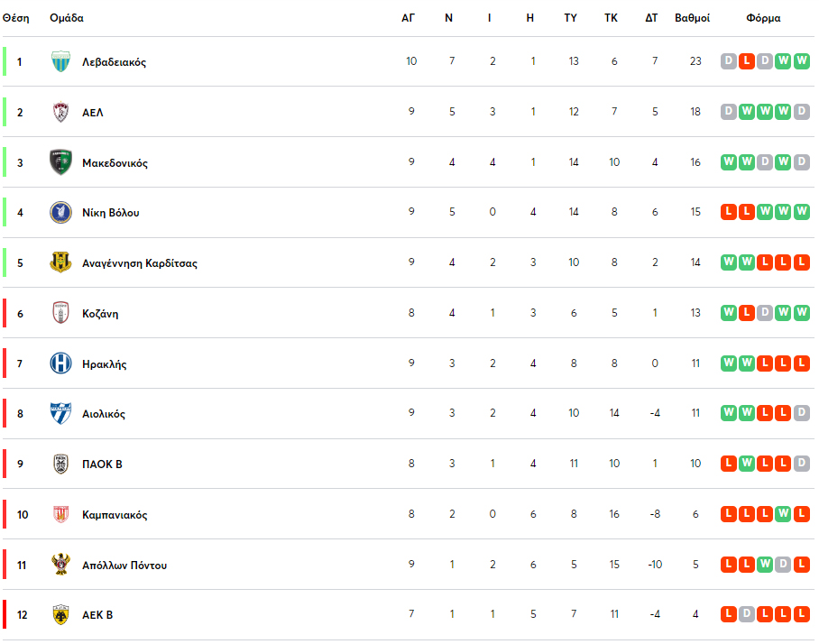Click Λεβαδειακός red L form badge
The height and width of the screenshot is (644, 819).
[x=747, y=61]
